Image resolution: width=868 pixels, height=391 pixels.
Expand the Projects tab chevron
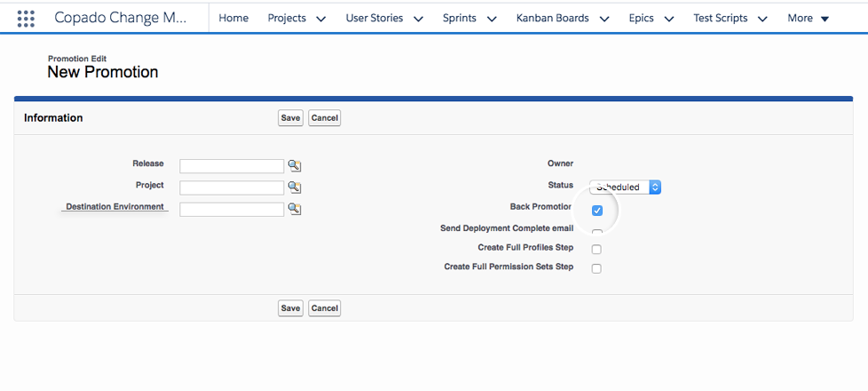click(320, 19)
